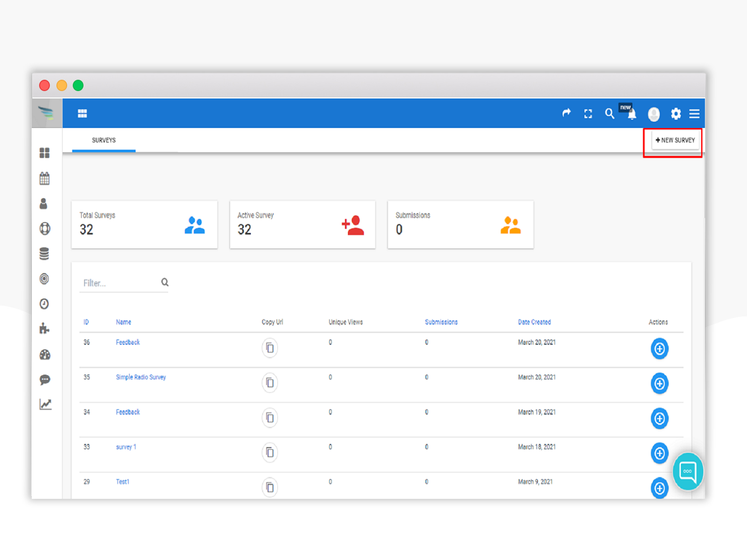Sort table by Name column
Image resolution: width=747 pixels, height=560 pixels.
click(123, 322)
